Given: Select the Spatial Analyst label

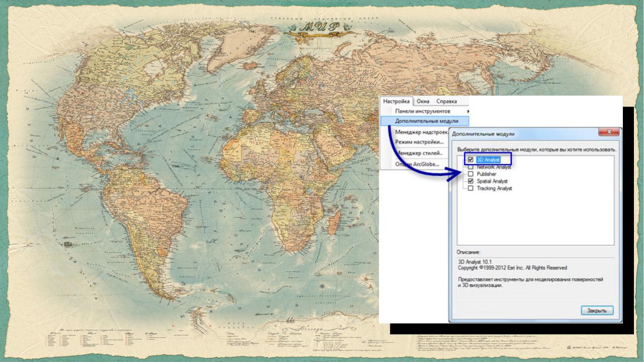Looking at the screenshot, I should (492, 181).
